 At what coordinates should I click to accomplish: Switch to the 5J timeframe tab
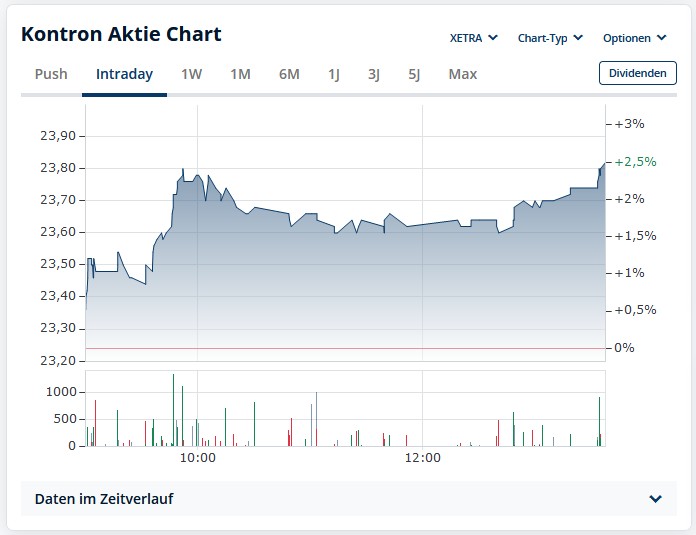(414, 74)
